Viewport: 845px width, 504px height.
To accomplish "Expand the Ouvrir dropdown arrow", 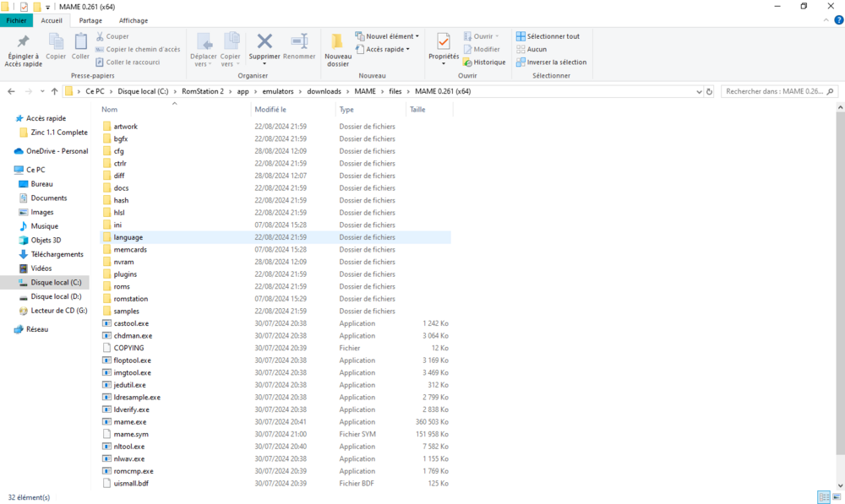I will coord(498,35).
